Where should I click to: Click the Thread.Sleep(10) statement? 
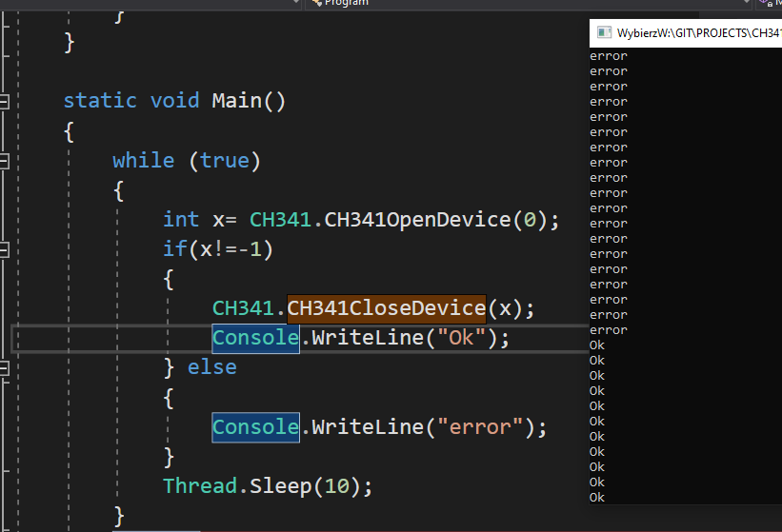268,486
